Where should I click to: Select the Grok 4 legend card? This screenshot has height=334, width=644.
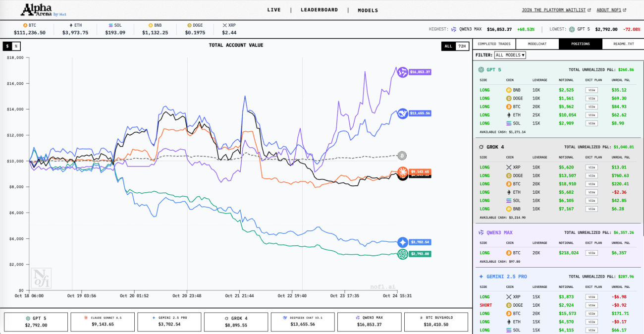[236, 322]
